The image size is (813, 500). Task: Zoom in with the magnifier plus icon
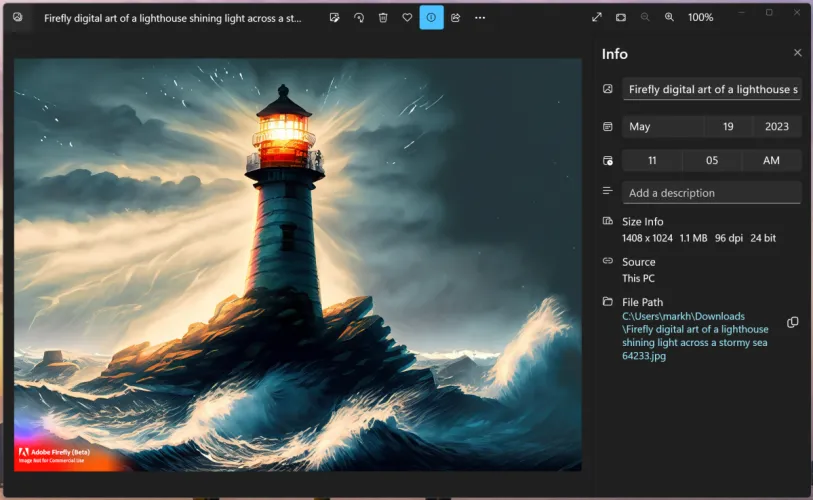point(669,18)
